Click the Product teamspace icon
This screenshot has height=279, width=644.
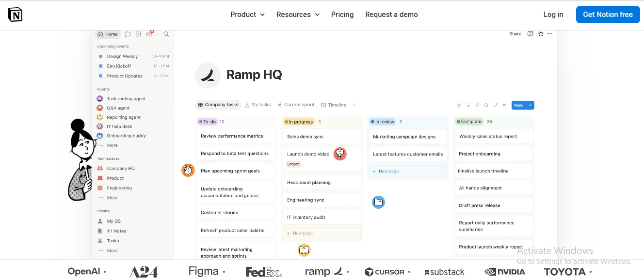tap(100, 178)
